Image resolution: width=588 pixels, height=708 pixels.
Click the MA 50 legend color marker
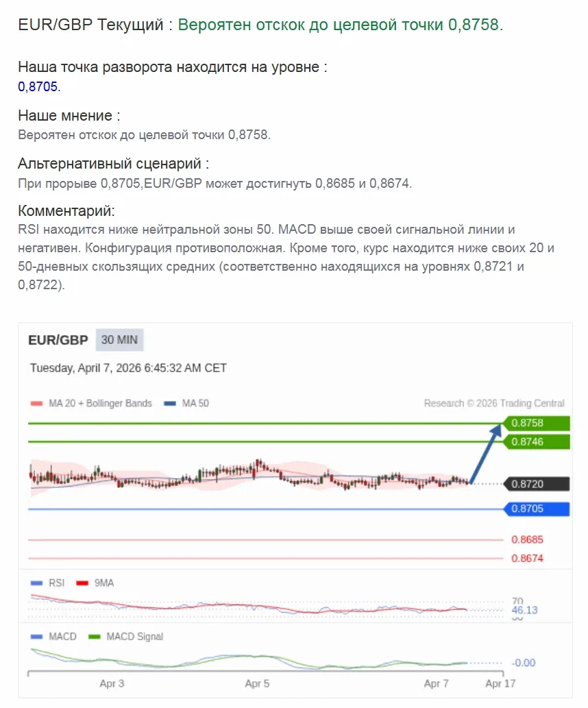pos(171,403)
